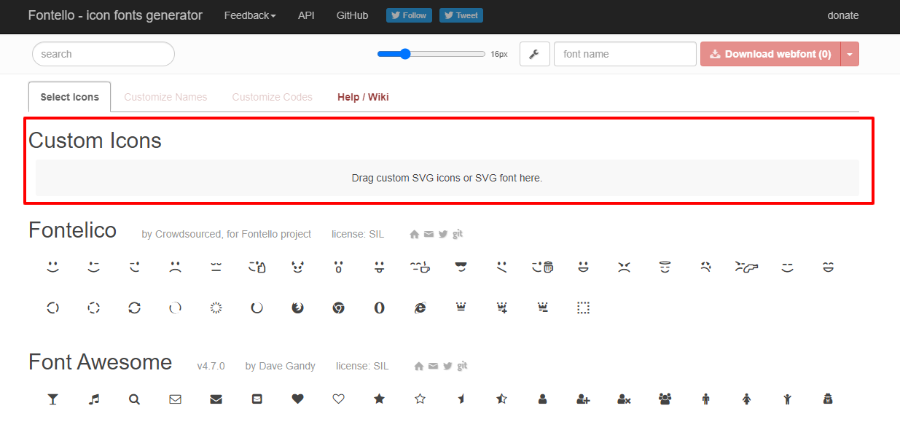This screenshot has height=425, width=900.
Task: Select the shooting gun emoticon icon
Action: click(x=746, y=266)
